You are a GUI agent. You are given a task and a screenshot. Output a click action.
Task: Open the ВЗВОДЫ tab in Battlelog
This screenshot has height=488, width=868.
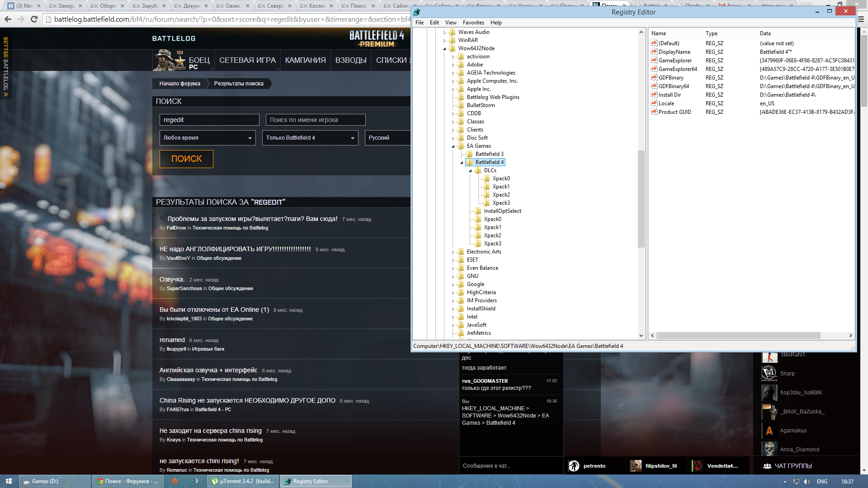pyautogui.click(x=351, y=60)
